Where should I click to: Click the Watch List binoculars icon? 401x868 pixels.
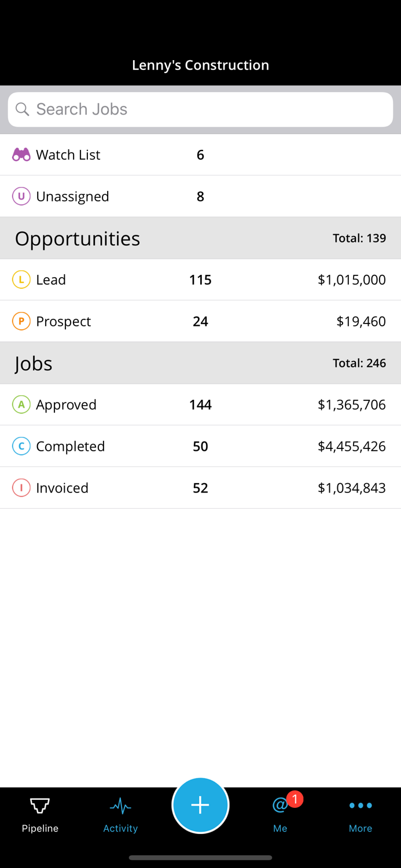click(x=21, y=155)
